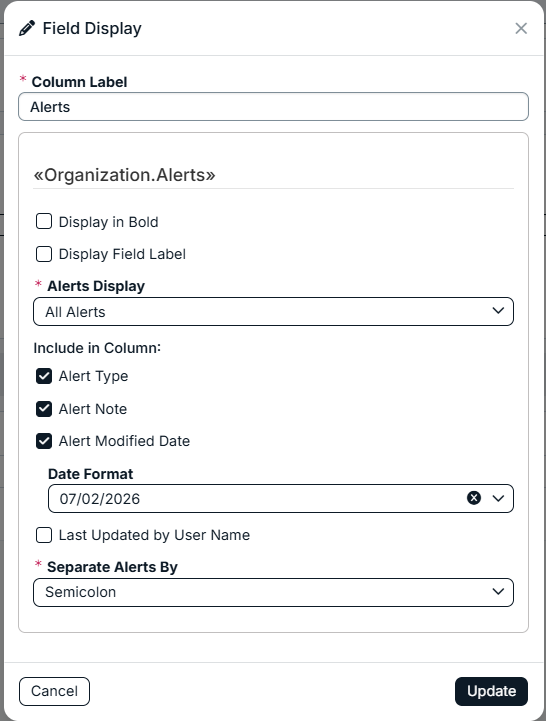This screenshot has height=721, width=546.
Task: Open the Separate Alerts By dropdown
Action: (x=273, y=592)
